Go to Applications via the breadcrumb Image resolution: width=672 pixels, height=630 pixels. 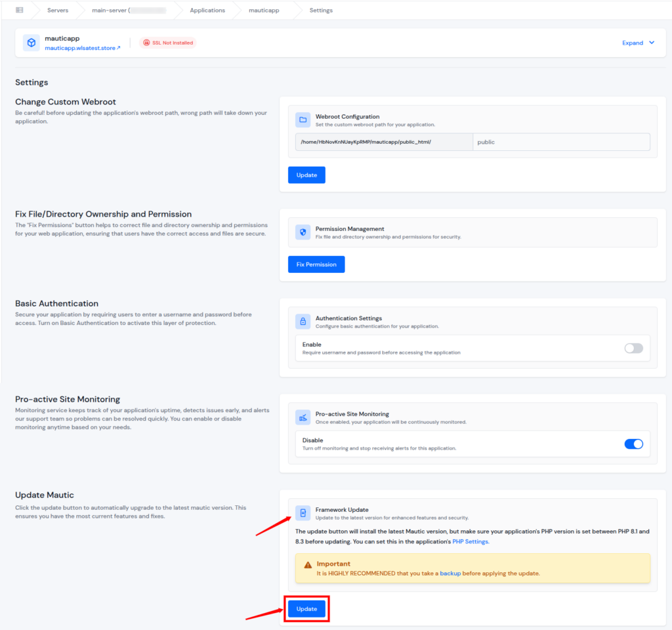pos(207,10)
